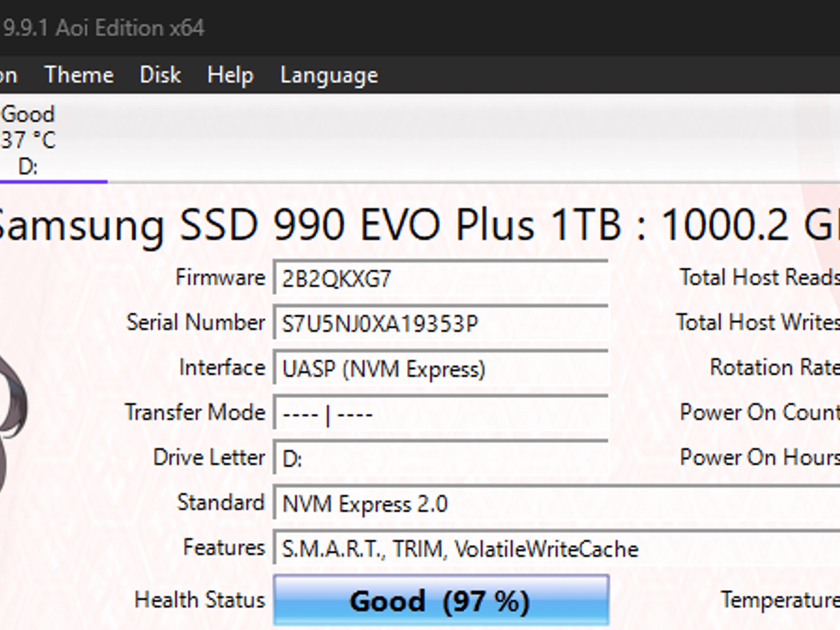840x630 pixels.
Task: Open the Disk menu
Action: pyautogui.click(x=160, y=75)
